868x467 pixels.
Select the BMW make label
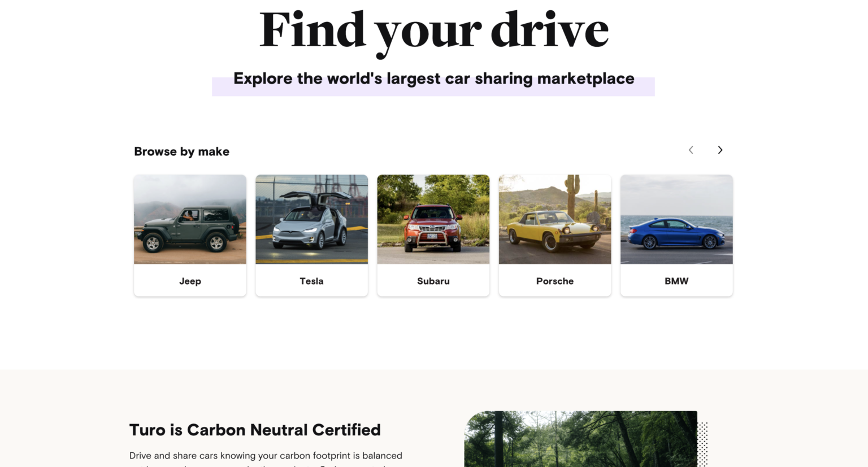pos(676,281)
